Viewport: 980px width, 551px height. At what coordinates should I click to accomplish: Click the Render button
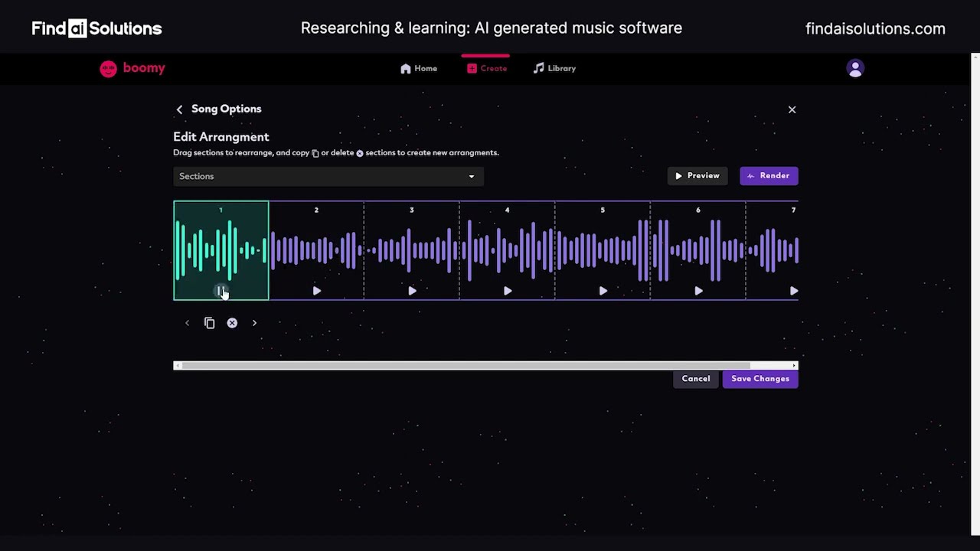[x=769, y=175]
